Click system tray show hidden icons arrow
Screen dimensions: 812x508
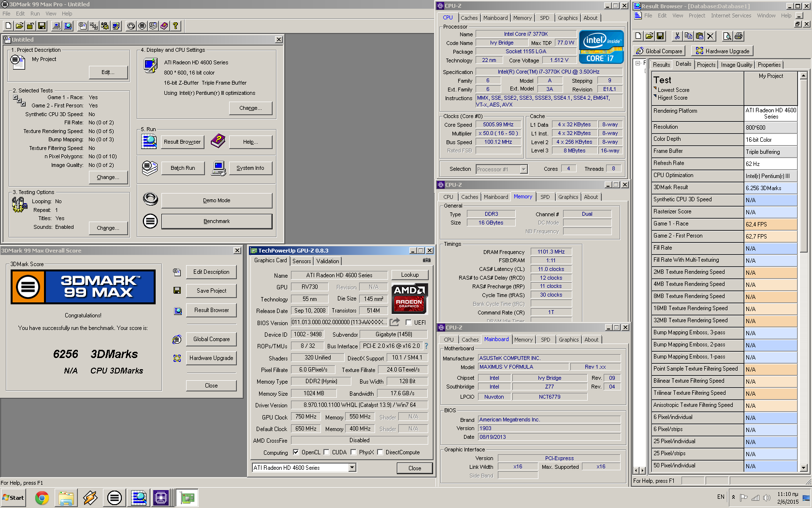coord(733,497)
